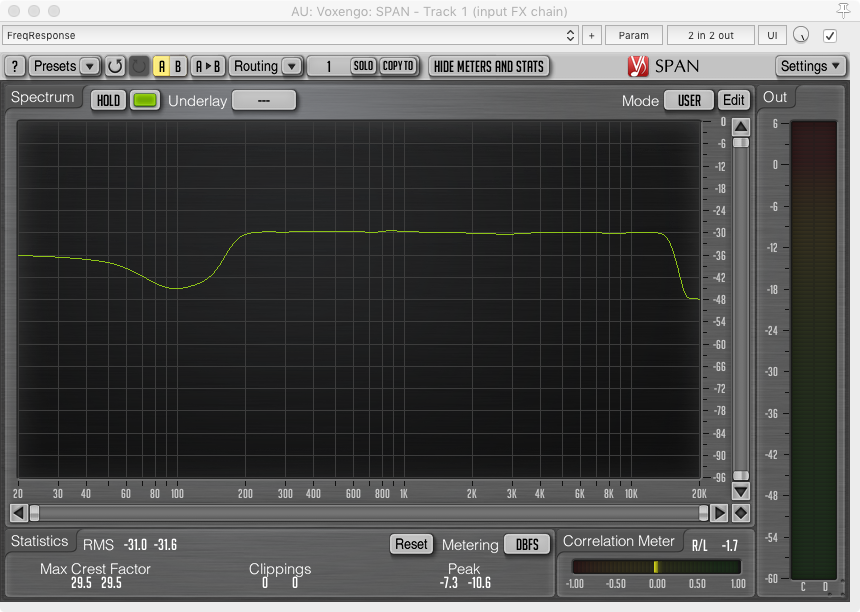Click bottom handle of vertical range slider
The height and width of the screenshot is (612, 860).
click(x=741, y=475)
